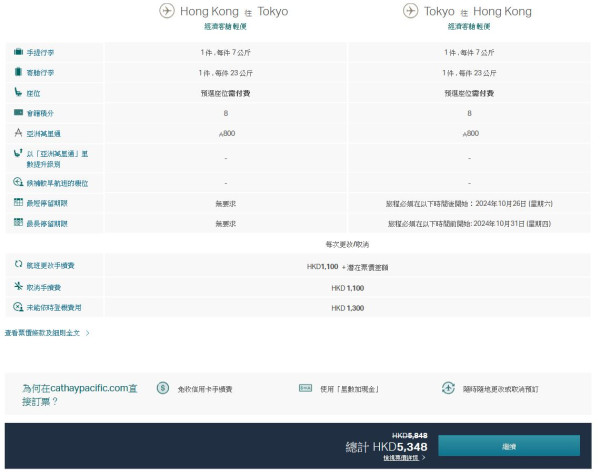Image resolution: width=600 pixels, height=475 pixels.
Task: Click the 寄艙行李 row label
Action: tap(40, 73)
